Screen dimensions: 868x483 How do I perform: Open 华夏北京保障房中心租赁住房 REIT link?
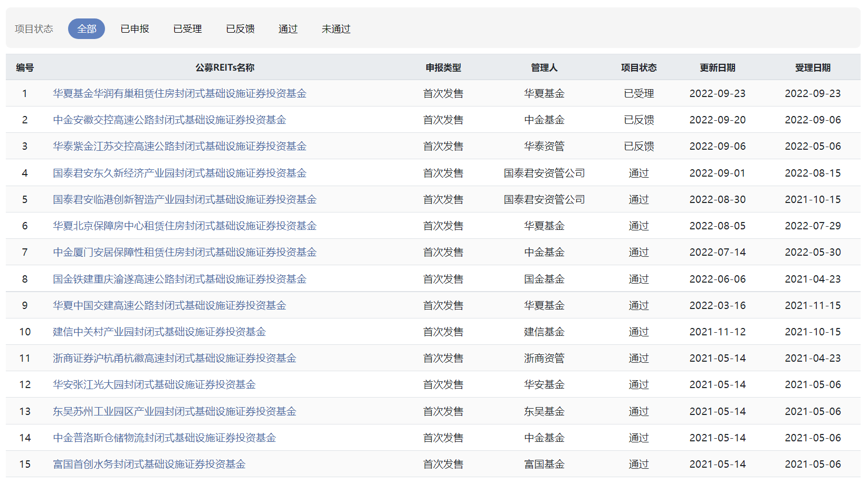click(185, 226)
